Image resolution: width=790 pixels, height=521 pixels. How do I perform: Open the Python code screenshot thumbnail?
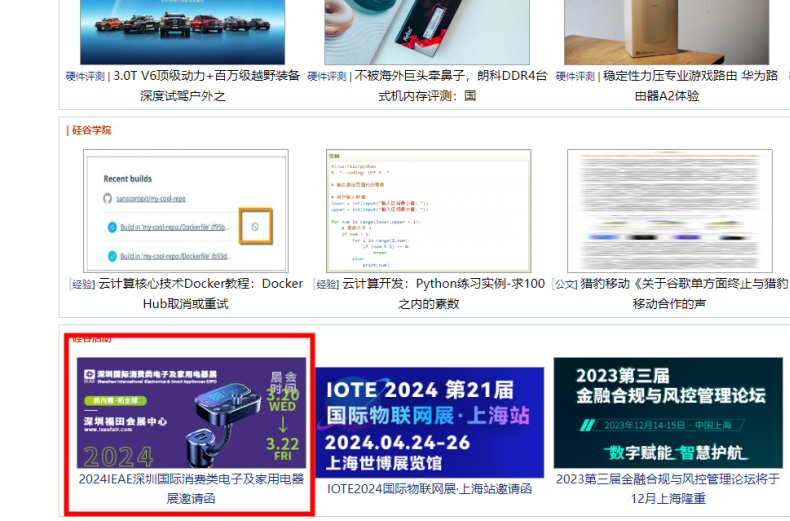pyautogui.click(x=428, y=210)
